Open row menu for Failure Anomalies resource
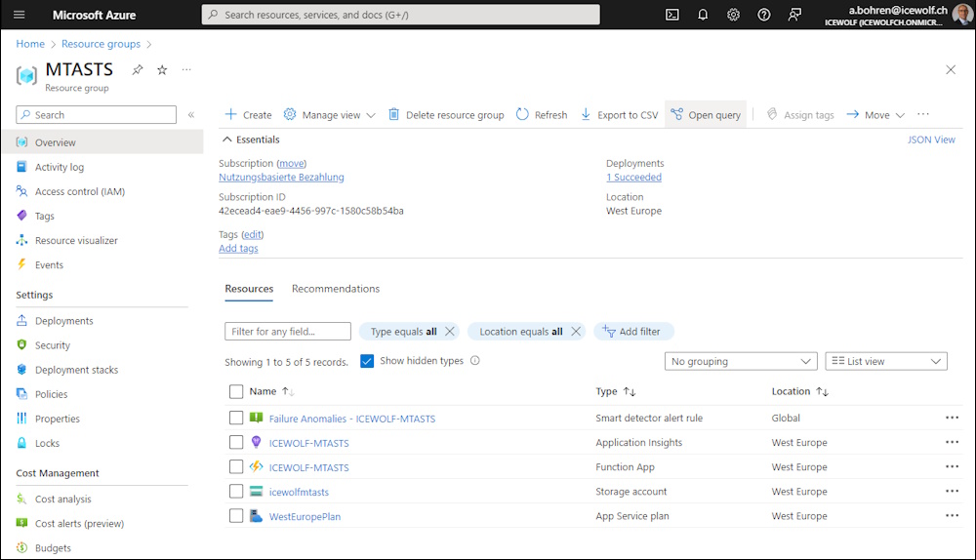The width and height of the screenshot is (976, 560). coord(952,418)
